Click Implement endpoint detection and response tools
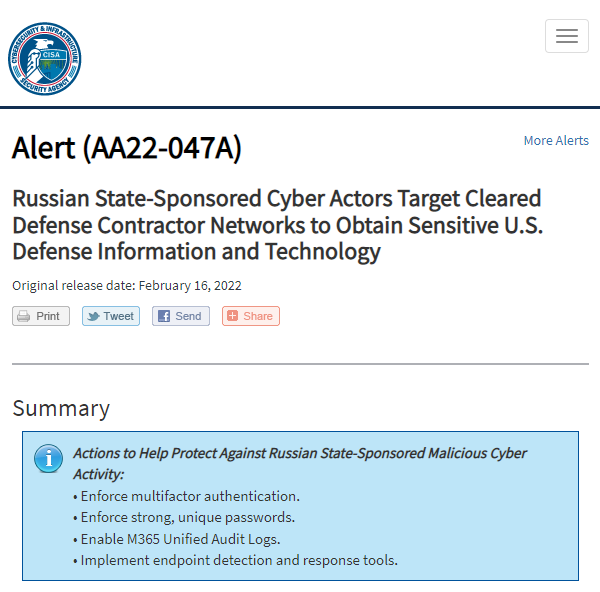 tap(236, 560)
